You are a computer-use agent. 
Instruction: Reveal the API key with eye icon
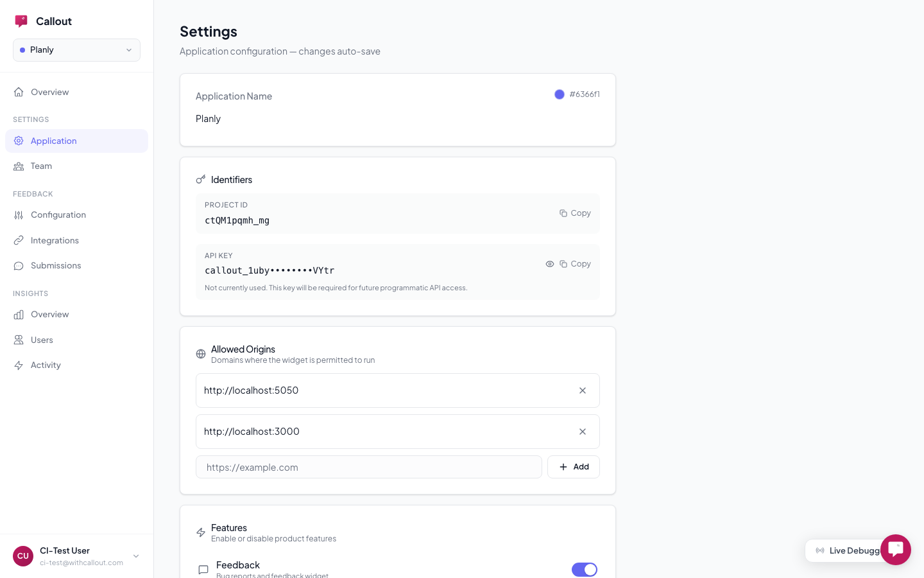point(550,264)
